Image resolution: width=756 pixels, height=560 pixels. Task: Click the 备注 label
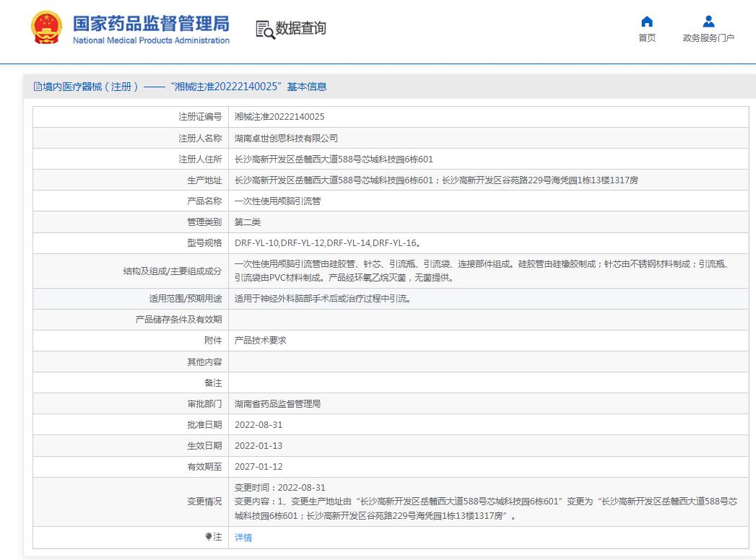(x=213, y=383)
